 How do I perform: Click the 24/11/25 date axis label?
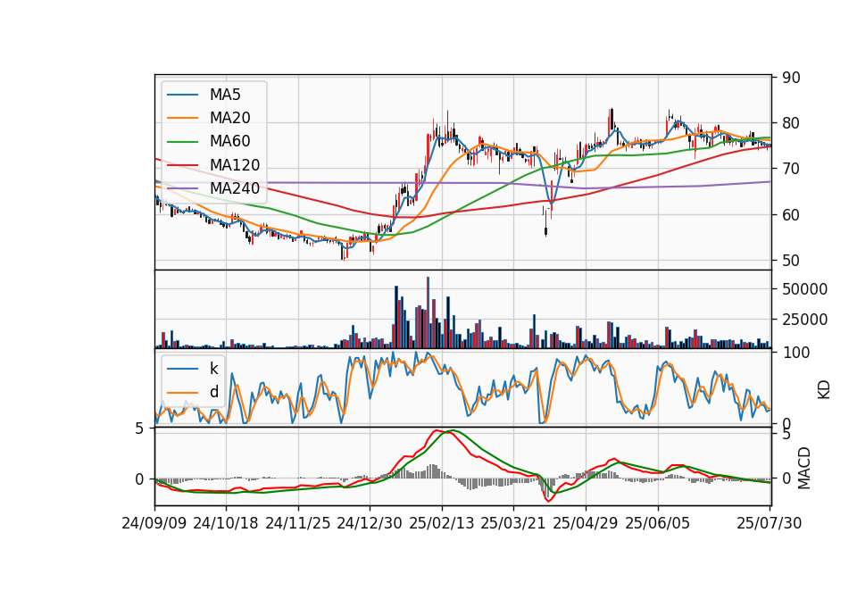pos(298,523)
